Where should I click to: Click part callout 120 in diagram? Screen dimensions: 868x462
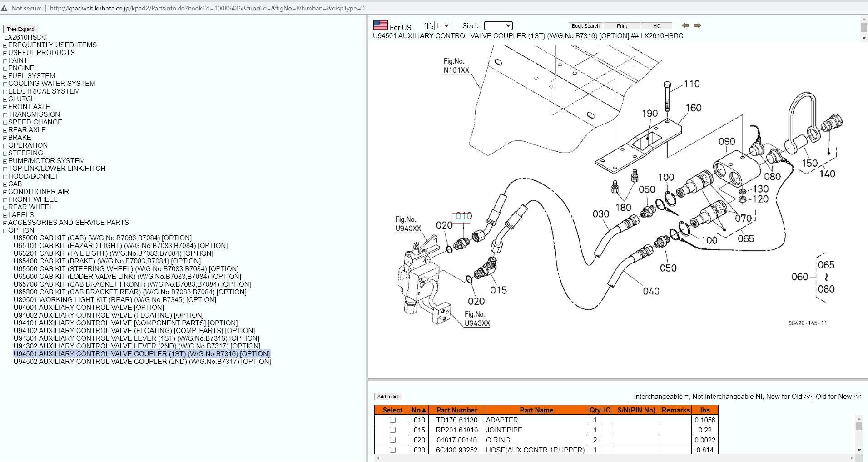tap(760, 199)
